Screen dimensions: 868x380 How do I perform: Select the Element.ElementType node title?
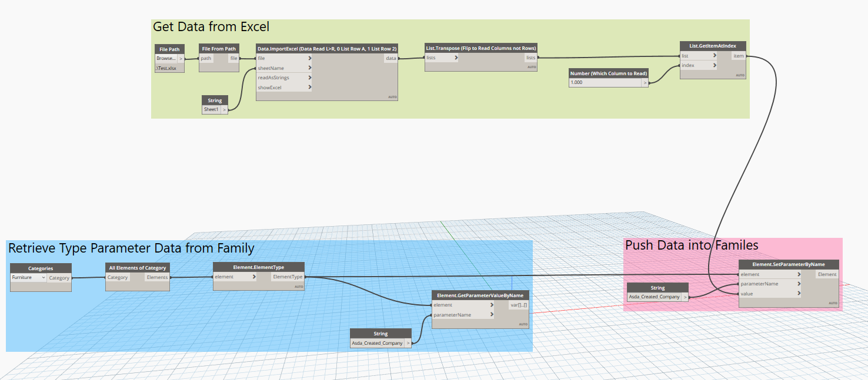tap(259, 267)
